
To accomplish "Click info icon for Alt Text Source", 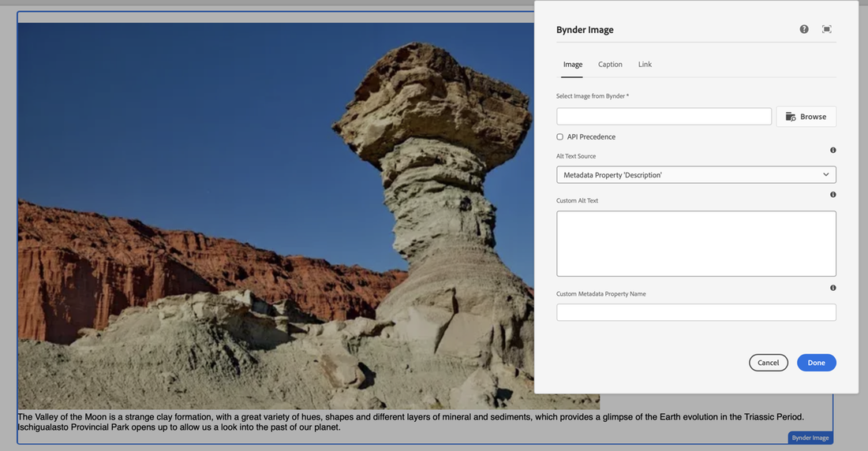I will click(833, 150).
